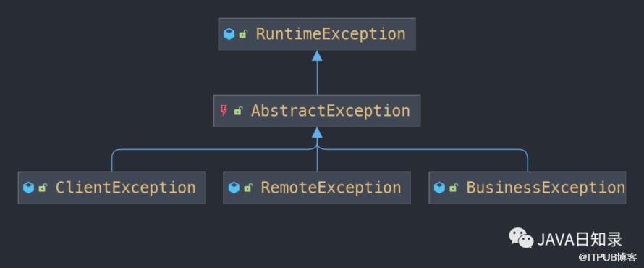
Task: Click the JAVA日知录 watermark text
Action: 580,240
